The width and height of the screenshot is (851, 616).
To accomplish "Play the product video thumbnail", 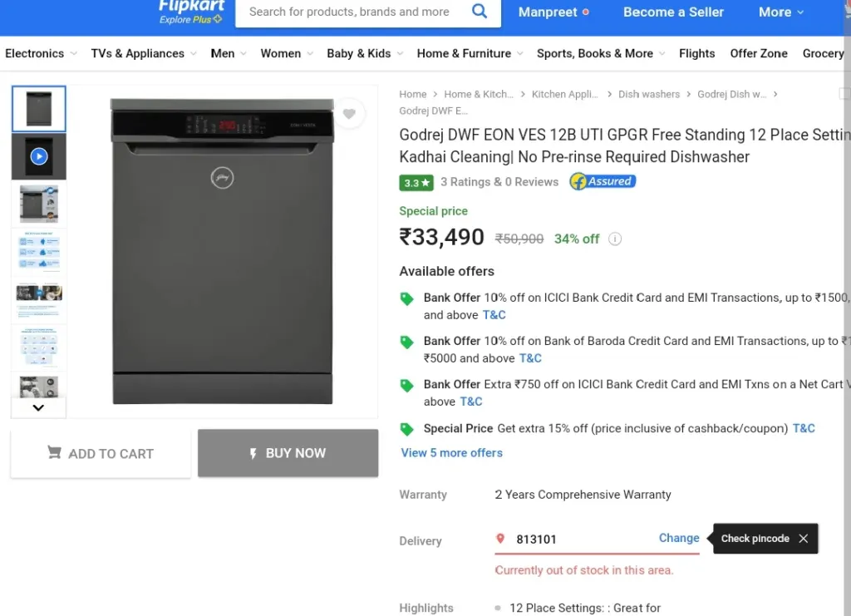I will click(x=39, y=156).
